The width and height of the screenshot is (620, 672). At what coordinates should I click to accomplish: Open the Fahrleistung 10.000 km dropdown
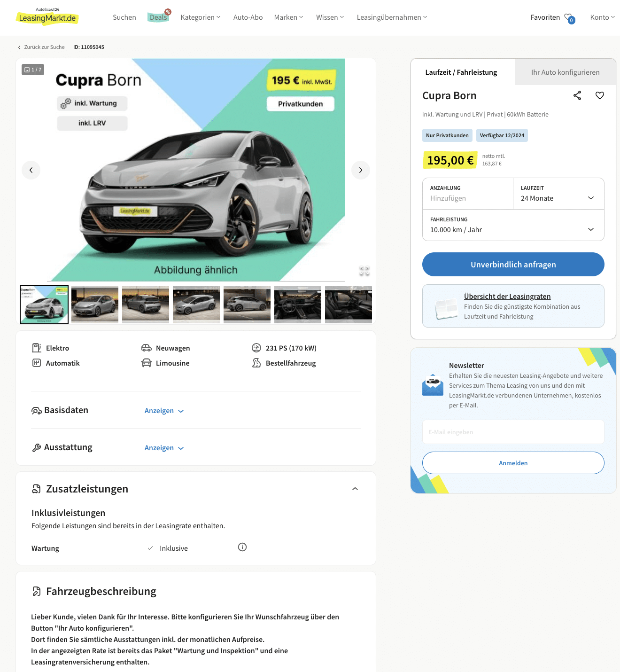[x=513, y=225]
